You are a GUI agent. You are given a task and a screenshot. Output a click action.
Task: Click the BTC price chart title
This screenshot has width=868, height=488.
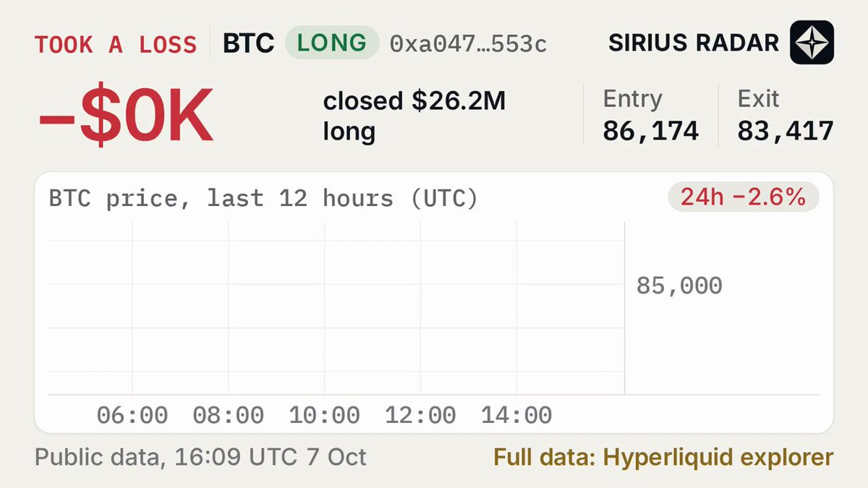264,198
